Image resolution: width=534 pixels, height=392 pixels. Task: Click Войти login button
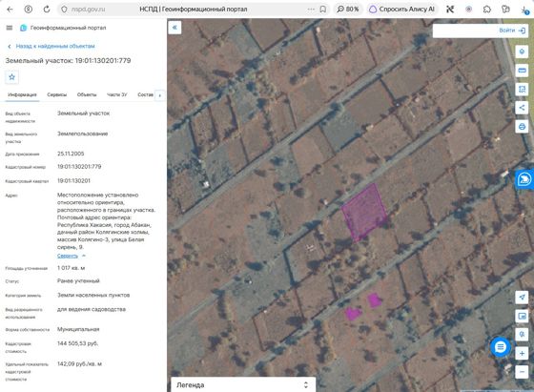512,31
